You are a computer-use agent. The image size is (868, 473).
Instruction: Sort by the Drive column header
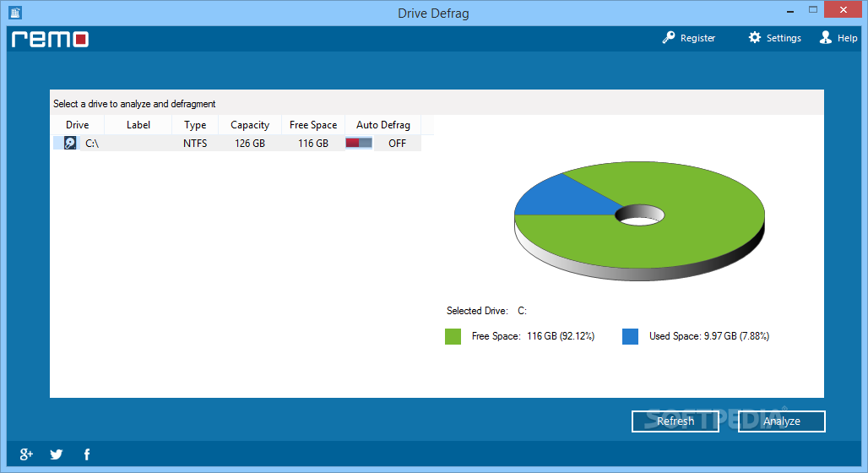tap(77, 125)
